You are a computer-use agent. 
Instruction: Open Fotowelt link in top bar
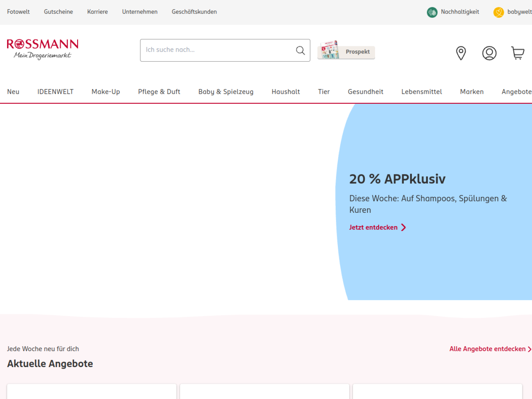coord(18,12)
